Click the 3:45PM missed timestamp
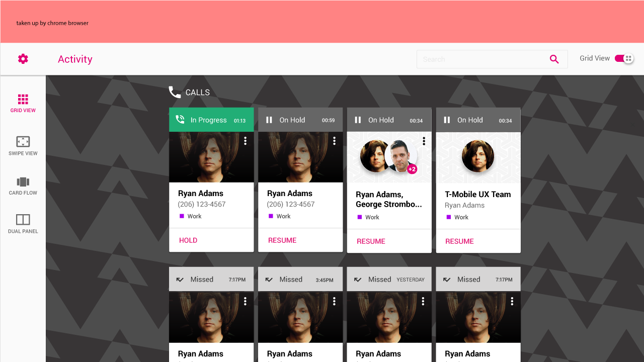This screenshot has height=362, width=644. pyautogui.click(x=325, y=280)
